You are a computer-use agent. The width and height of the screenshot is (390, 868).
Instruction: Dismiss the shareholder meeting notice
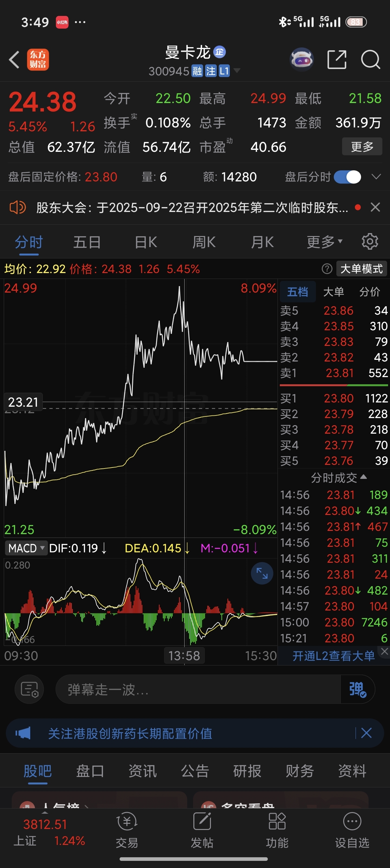tap(375, 207)
